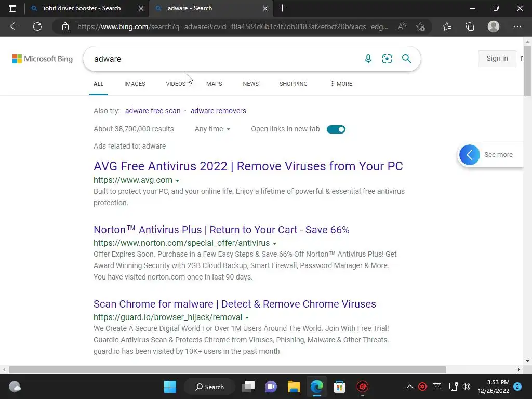This screenshot has width=532, height=399.
Task: Add this page to favorites star icon
Action: click(x=420, y=26)
